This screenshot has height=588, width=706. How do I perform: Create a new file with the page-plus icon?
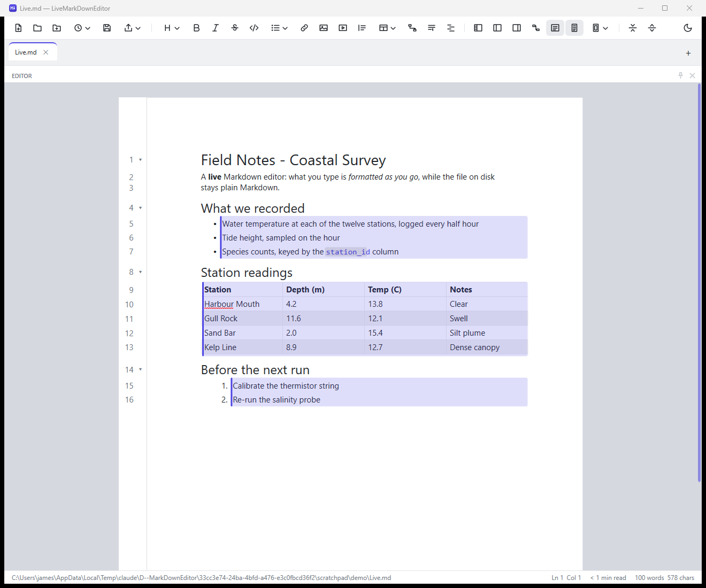click(18, 28)
